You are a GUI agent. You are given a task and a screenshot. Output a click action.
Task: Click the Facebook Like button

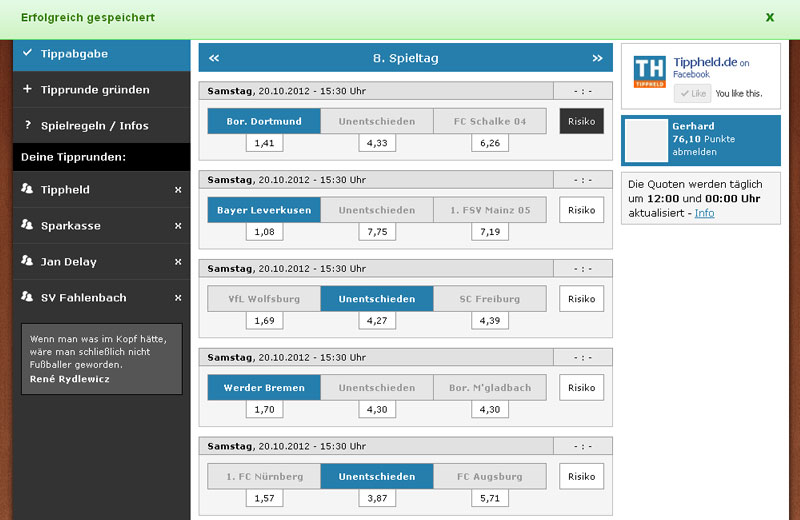tap(692, 93)
